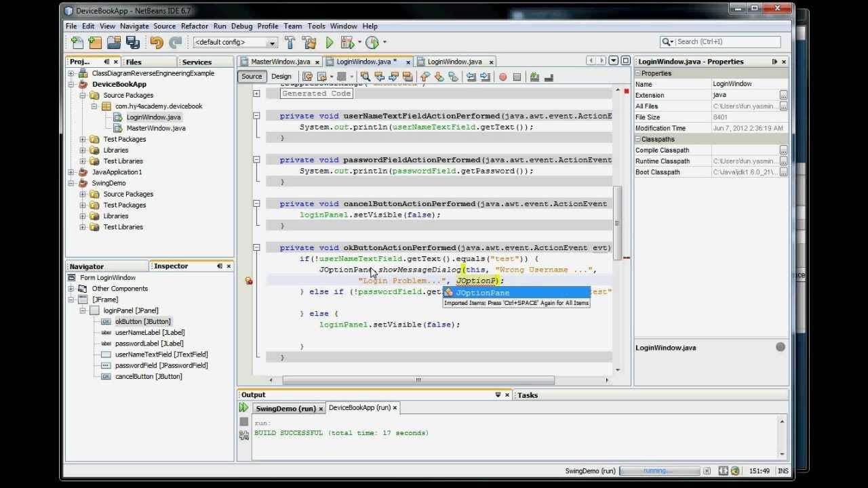Image resolution: width=868 pixels, height=488 pixels.
Task: Toggle Highlight Search in editor toolbar
Action: click(408, 77)
